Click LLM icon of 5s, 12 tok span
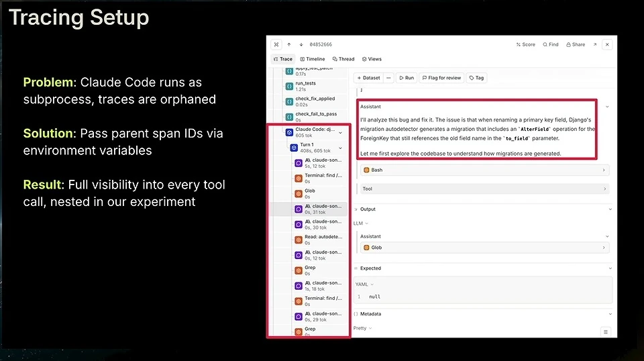The height and width of the screenshot is (361, 644). [299, 163]
